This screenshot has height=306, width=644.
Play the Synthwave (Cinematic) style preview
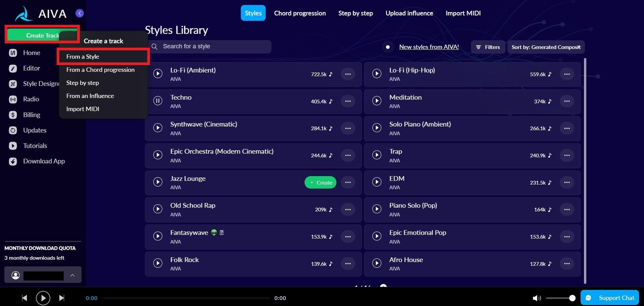pos(158,128)
